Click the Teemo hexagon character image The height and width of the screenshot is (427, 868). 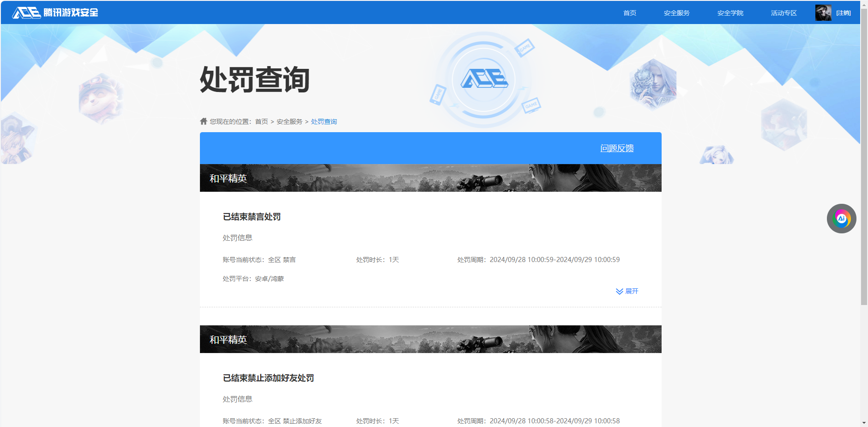click(100, 98)
